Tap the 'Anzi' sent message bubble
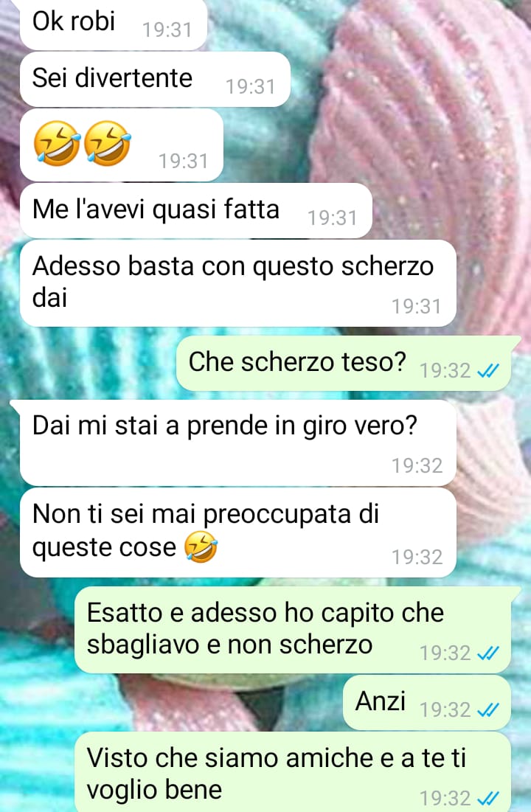 pyautogui.click(x=427, y=703)
